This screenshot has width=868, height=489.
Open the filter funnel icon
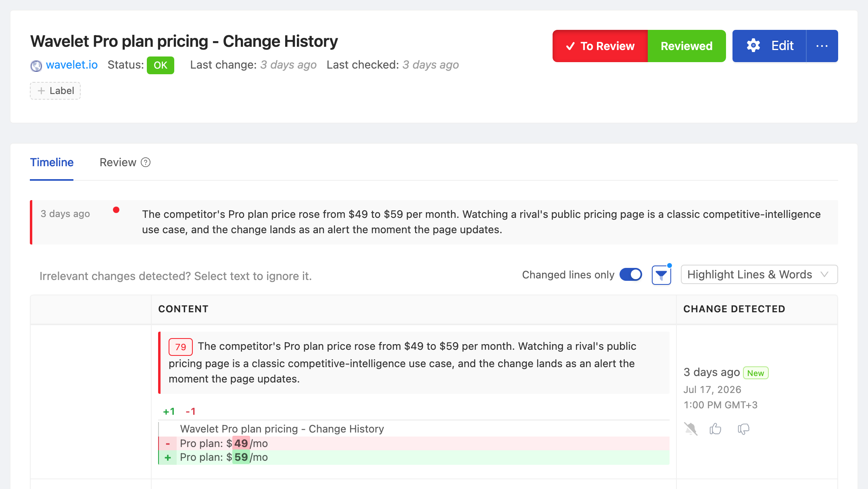(x=661, y=275)
